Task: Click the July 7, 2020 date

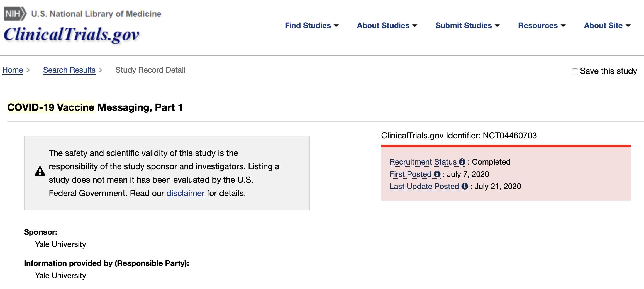Action: pos(468,174)
